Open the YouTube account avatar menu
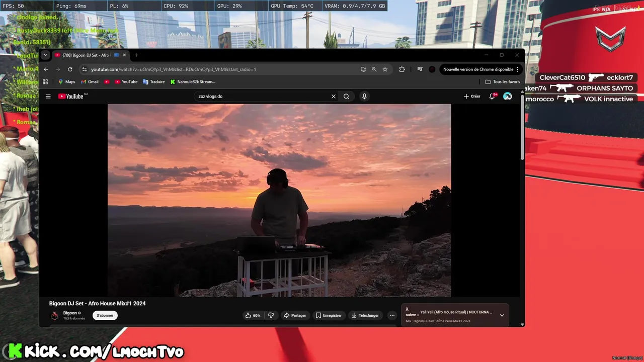 pyautogui.click(x=507, y=96)
